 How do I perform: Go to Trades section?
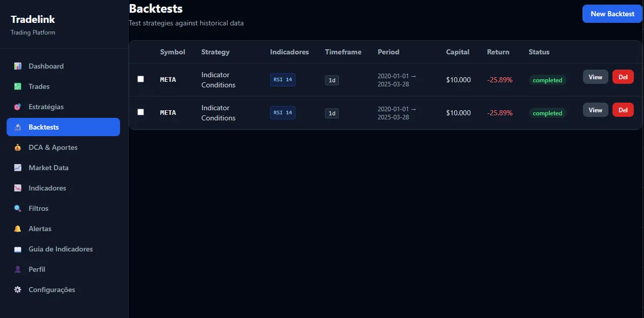63,86
